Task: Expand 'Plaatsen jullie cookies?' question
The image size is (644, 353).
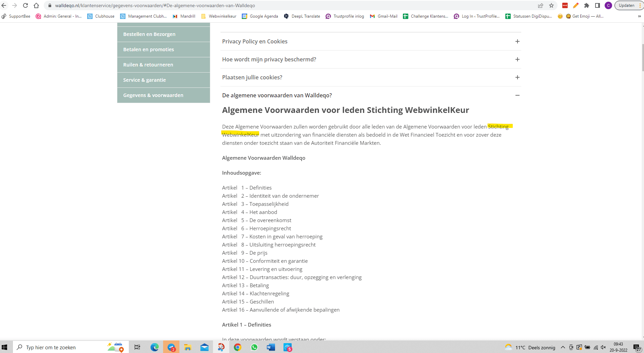Action: click(517, 77)
